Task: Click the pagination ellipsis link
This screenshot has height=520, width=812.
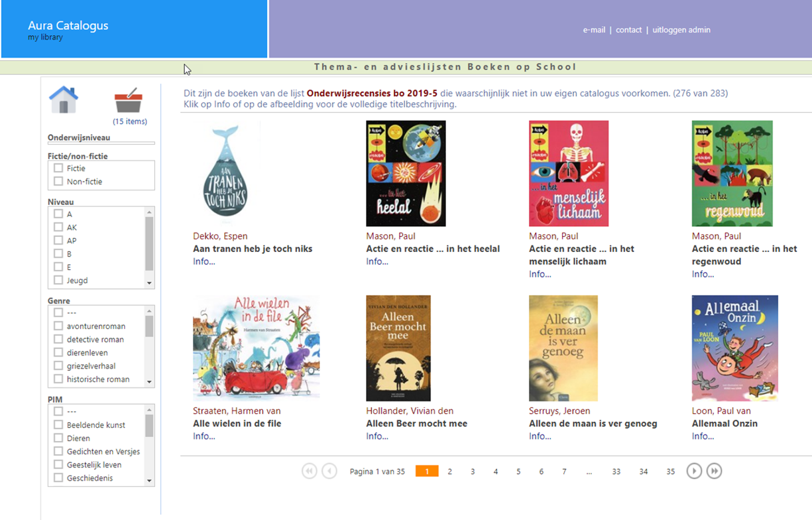Action: pos(589,472)
